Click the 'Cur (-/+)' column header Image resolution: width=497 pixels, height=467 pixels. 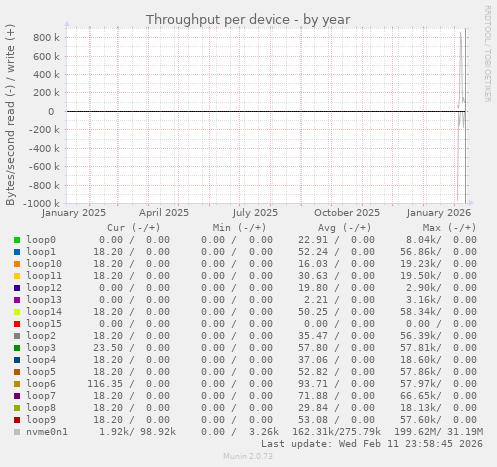click(134, 228)
